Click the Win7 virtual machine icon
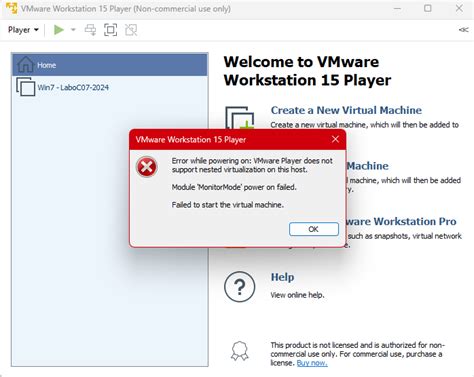 [26, 87]
